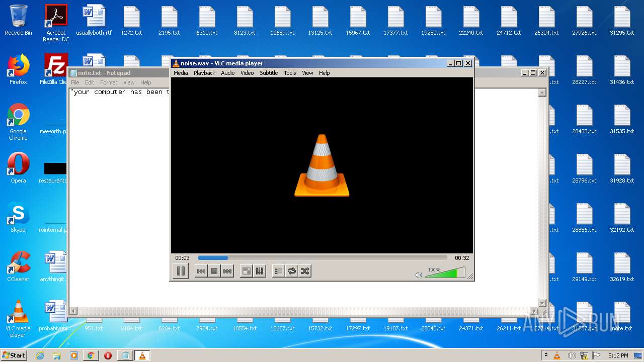Stop playback in VLC
644x362 pixels.
(x=214, y=271)
